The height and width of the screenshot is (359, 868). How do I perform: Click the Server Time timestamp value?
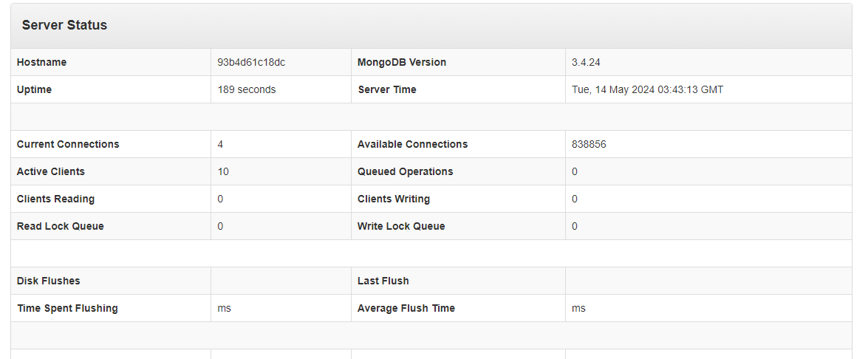click(647, 89)
